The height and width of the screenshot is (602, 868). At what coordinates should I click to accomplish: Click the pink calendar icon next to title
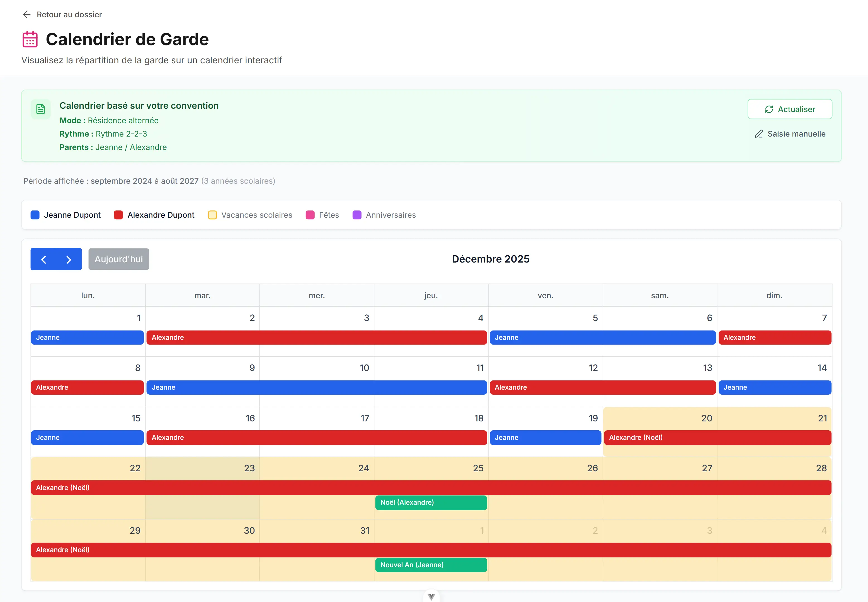(30, 38)
